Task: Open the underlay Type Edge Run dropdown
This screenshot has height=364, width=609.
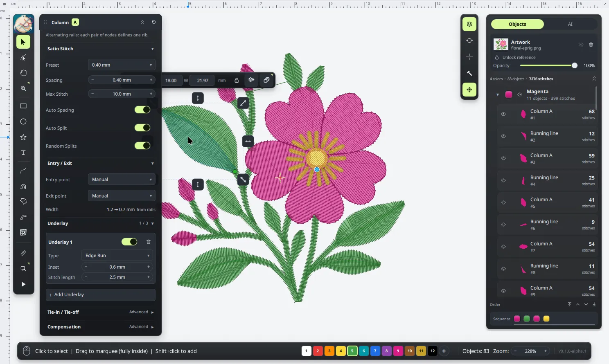Action: [117, 255]
